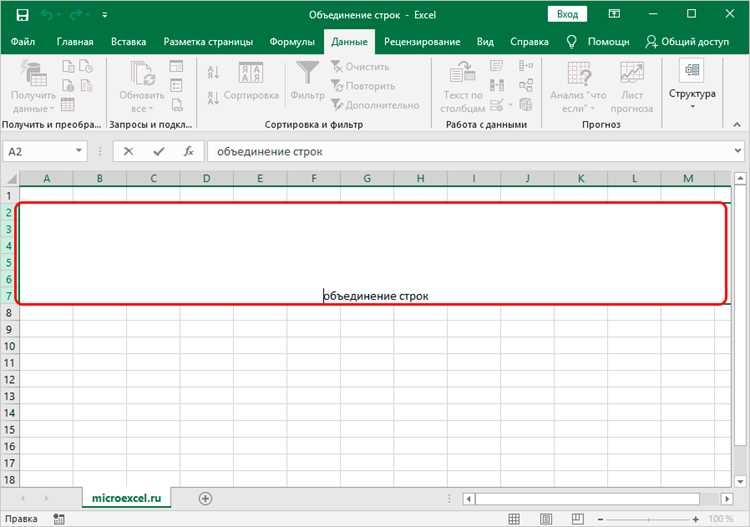Open the Сортировка dialog
Screen dimensions: 750x527
coord(251,81)
